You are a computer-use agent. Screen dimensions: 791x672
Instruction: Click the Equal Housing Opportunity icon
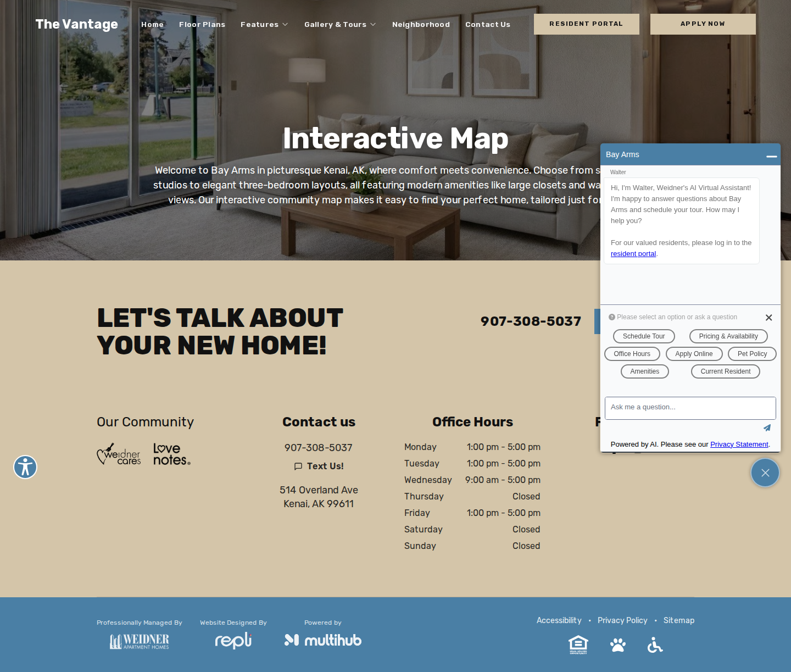tap(578, 645)
